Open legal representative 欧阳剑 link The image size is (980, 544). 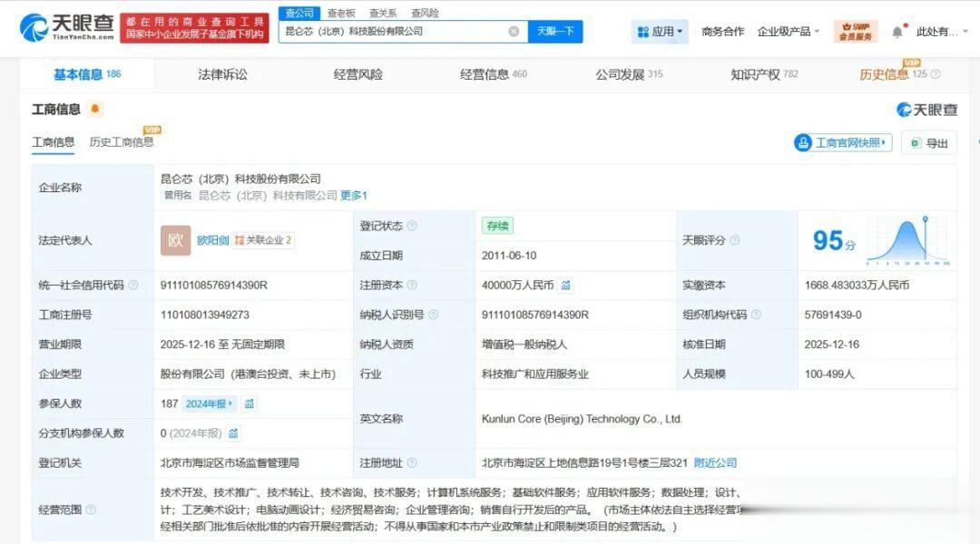coord(212,240)
